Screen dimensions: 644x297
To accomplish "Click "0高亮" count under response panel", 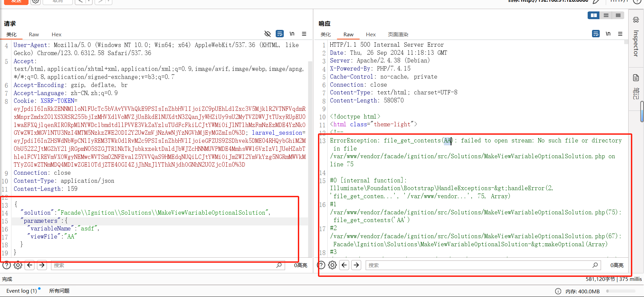I will 617,265.
